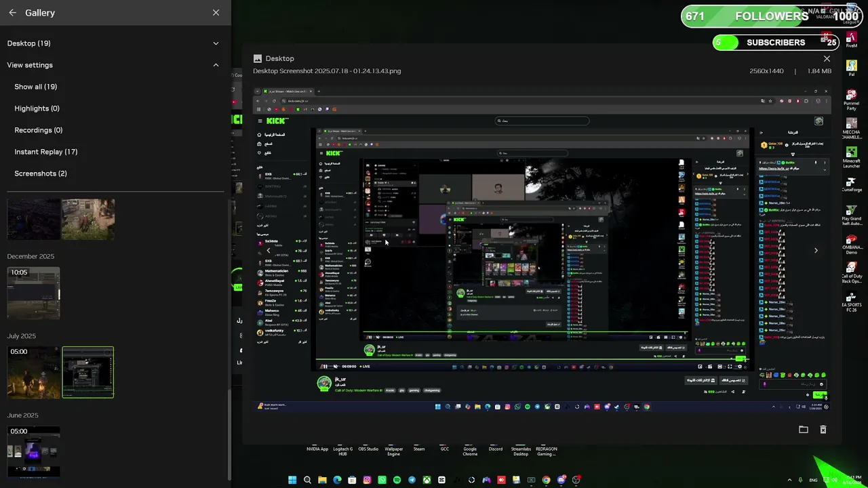Click the June 2025 section heading
This screenshot has width=868, height=488.
pos(23,415)
